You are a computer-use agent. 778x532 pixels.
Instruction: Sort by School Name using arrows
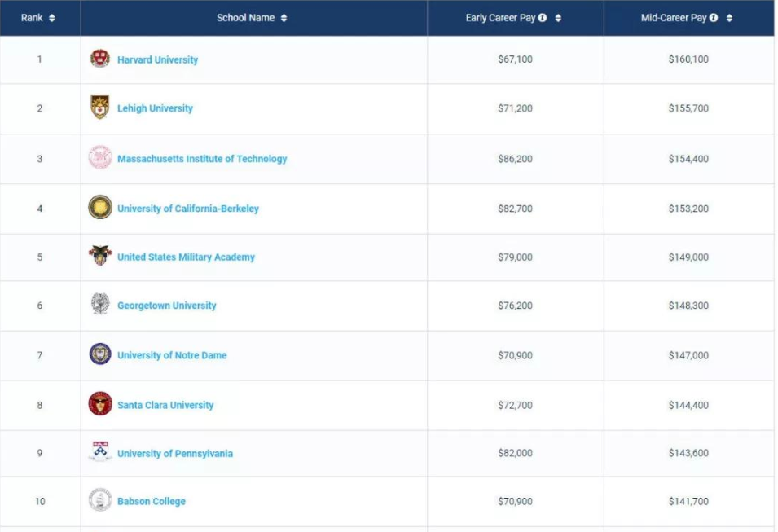[284, 18]
